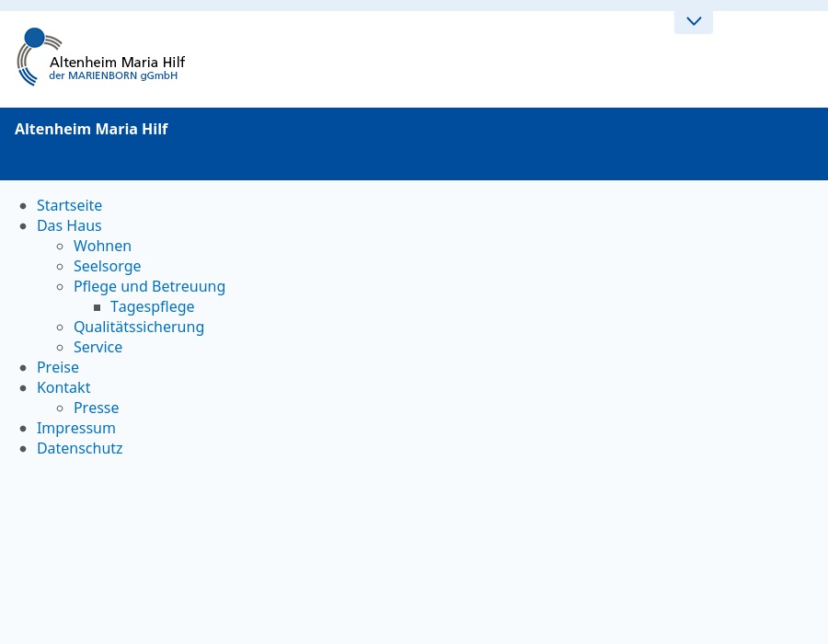828x644 pixels.
Task: Go to the Kontakt page
Action: pyautogui.click(x=63, y=387)
